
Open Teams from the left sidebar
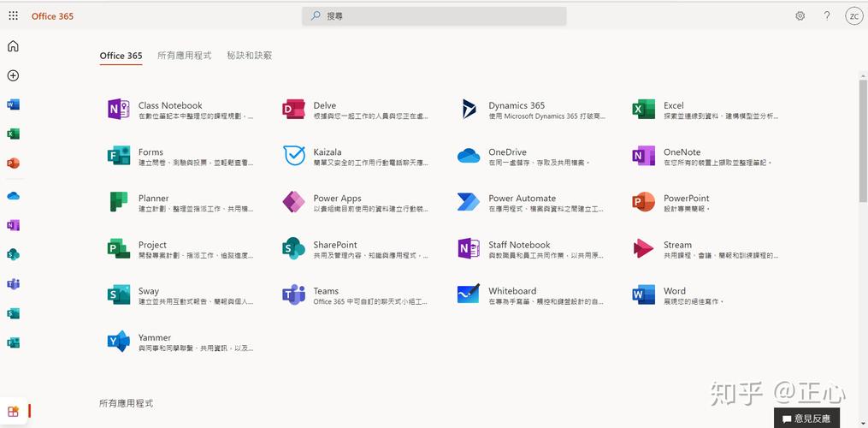[x=14, y=284]
